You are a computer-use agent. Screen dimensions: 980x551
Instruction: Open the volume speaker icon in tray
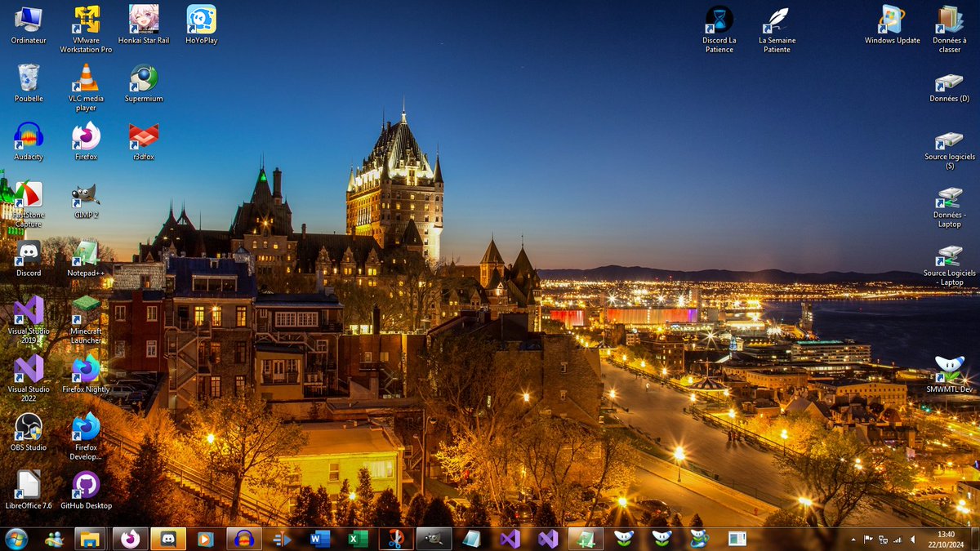click(912, 539)
